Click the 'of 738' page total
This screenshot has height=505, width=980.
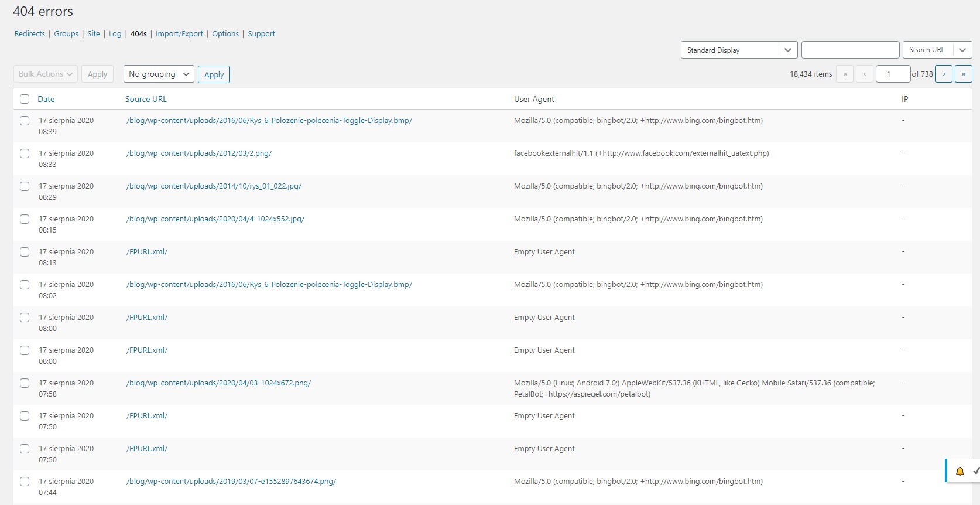coord(923,74)
